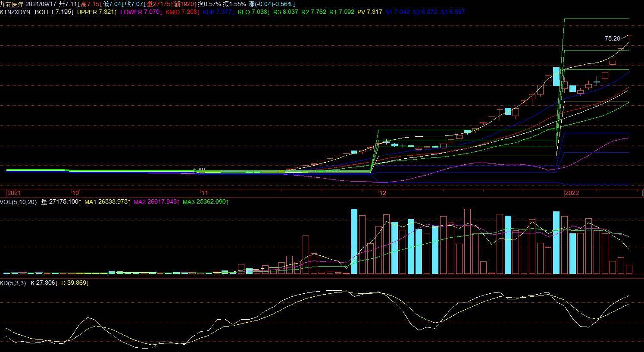The image size is (644, 352).
Task: Select the VOL(5,10,20) indicator label
Action: [x=19, y=202]
